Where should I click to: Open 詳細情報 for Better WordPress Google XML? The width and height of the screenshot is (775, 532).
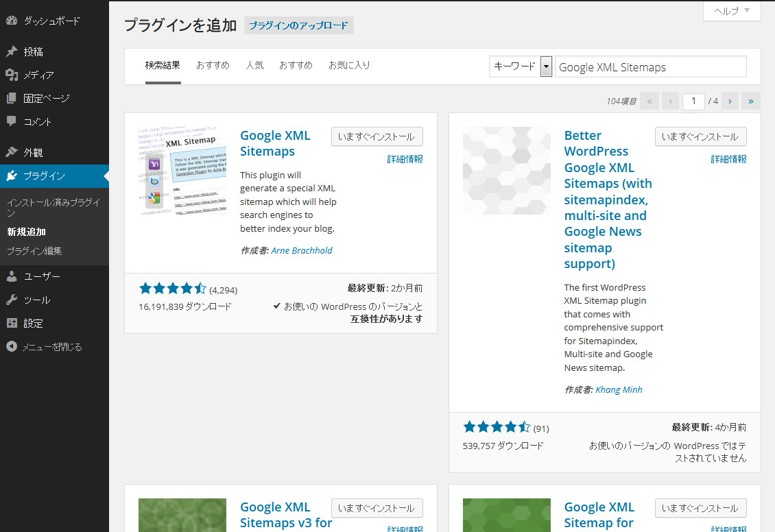(728, 159)
